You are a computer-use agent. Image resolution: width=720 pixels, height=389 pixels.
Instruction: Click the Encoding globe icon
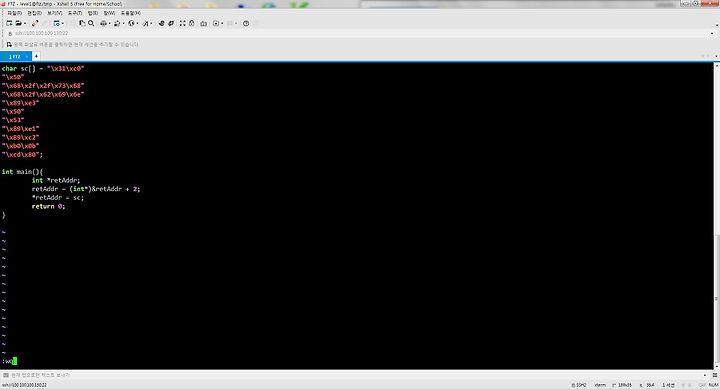tap(131, 23)
